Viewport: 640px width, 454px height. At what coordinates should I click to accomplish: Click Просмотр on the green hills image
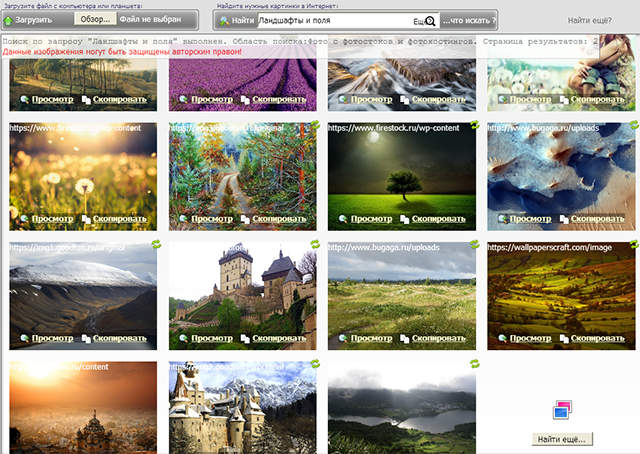coord(530,338)
